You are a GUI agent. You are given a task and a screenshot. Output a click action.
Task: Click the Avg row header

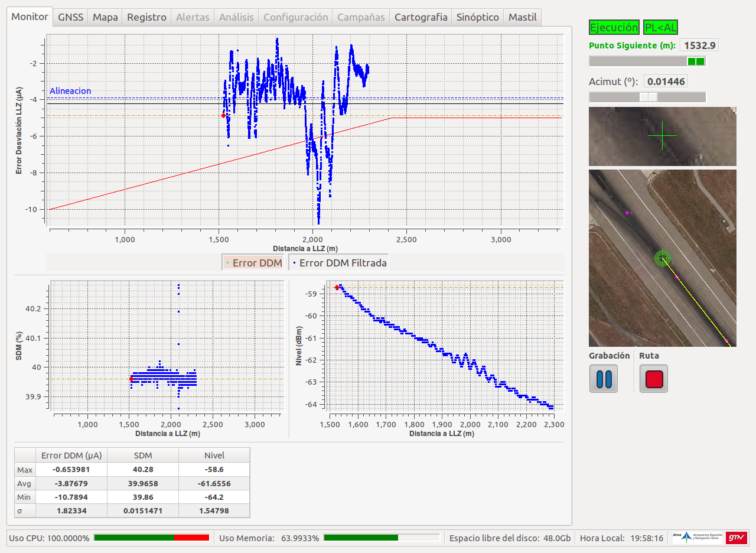[25, 483]
